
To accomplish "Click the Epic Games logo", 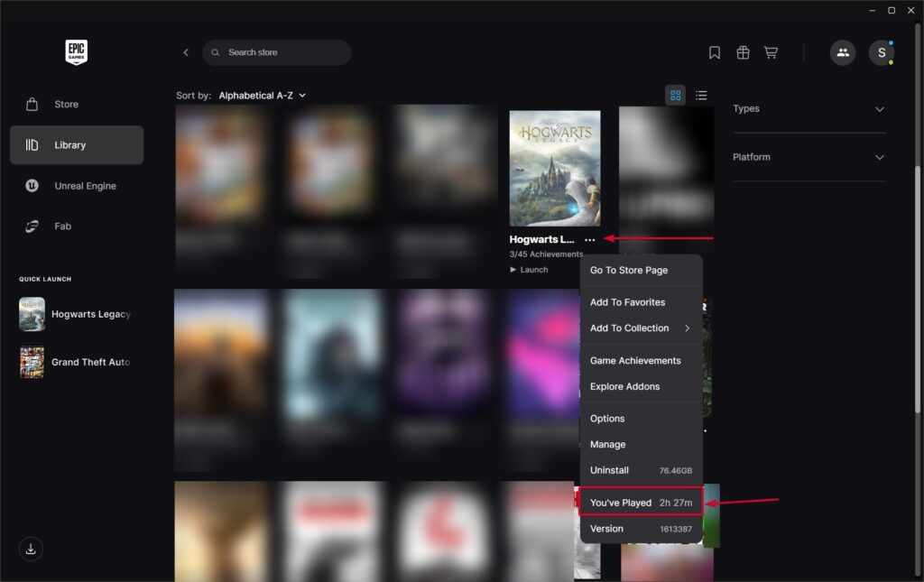I will coord(76,52).
